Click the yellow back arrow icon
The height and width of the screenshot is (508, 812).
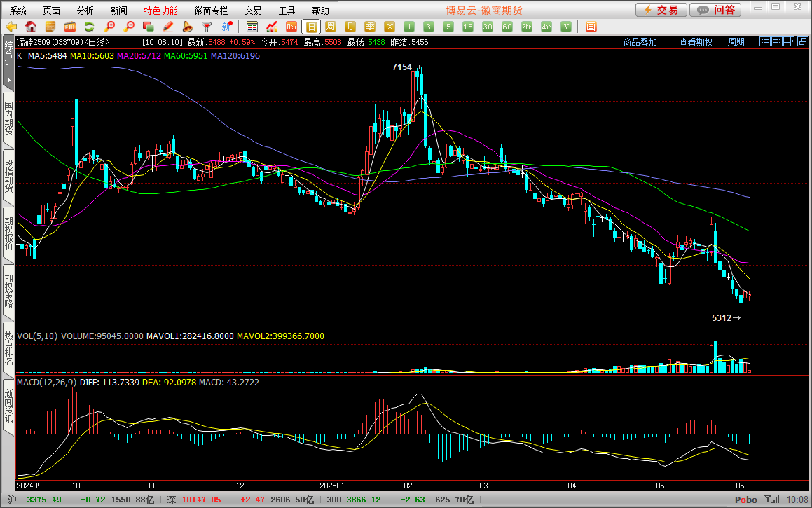pos(11,27)
